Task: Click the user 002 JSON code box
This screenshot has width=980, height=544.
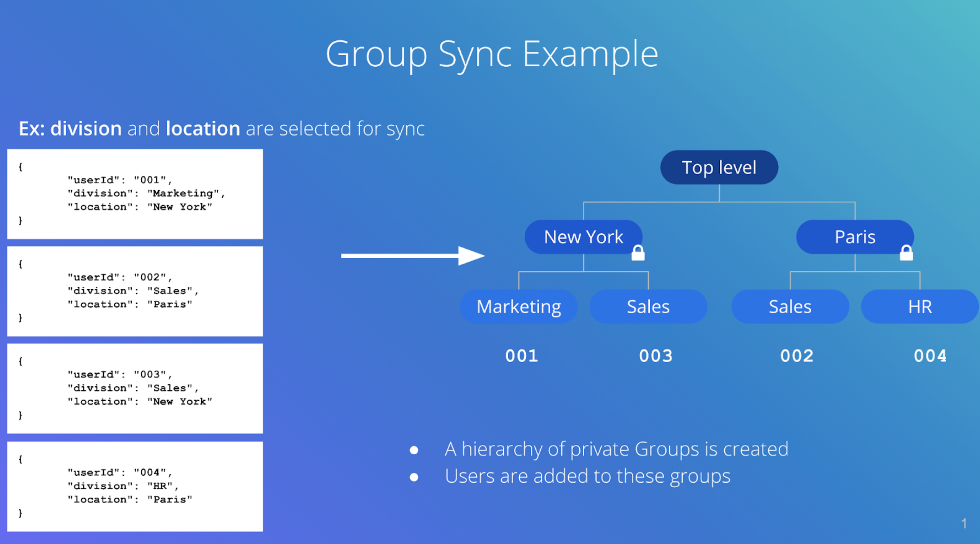Action: point(135,291)
